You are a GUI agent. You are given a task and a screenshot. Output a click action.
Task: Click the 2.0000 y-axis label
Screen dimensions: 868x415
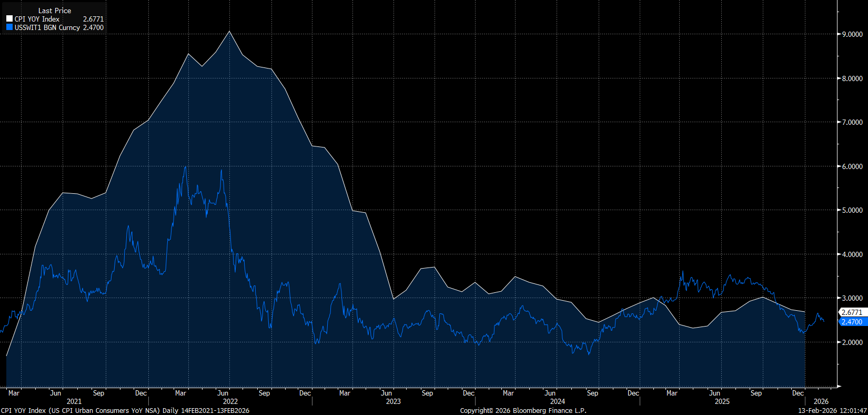[852, 342]
